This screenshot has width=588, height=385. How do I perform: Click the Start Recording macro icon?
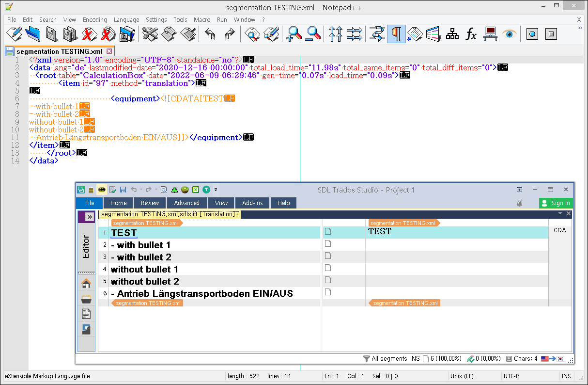pos(532,33)
